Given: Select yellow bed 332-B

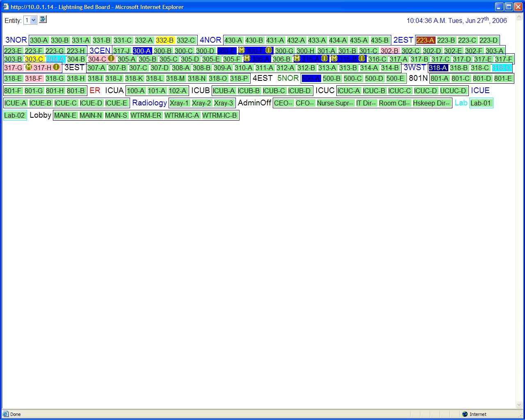Looking at the screenshot, I should [165, 40].
